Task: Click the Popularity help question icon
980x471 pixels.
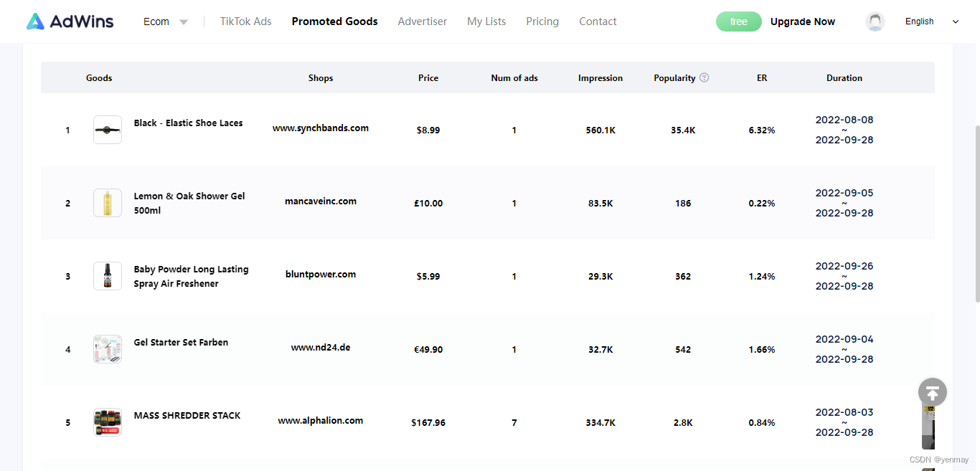Action: point(705,77)
